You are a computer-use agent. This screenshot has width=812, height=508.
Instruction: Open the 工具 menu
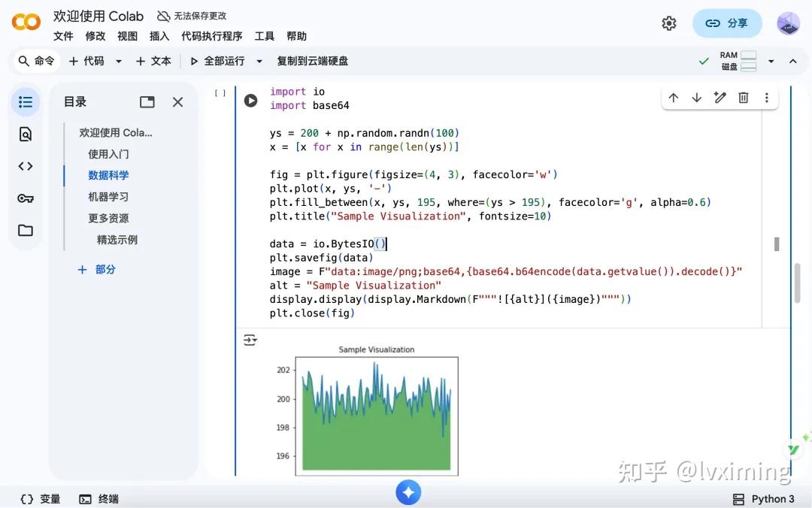pyautogui.click(x=264, y=36)
